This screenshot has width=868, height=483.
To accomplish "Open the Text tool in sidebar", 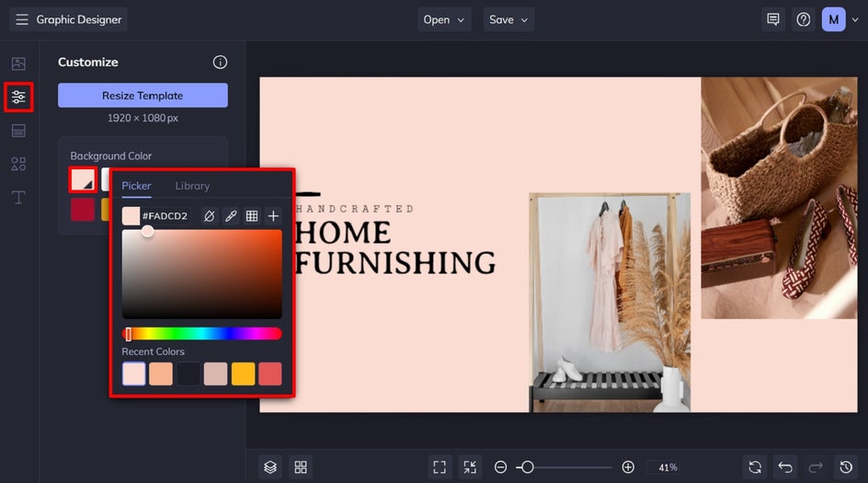I will tap(18, 197).
